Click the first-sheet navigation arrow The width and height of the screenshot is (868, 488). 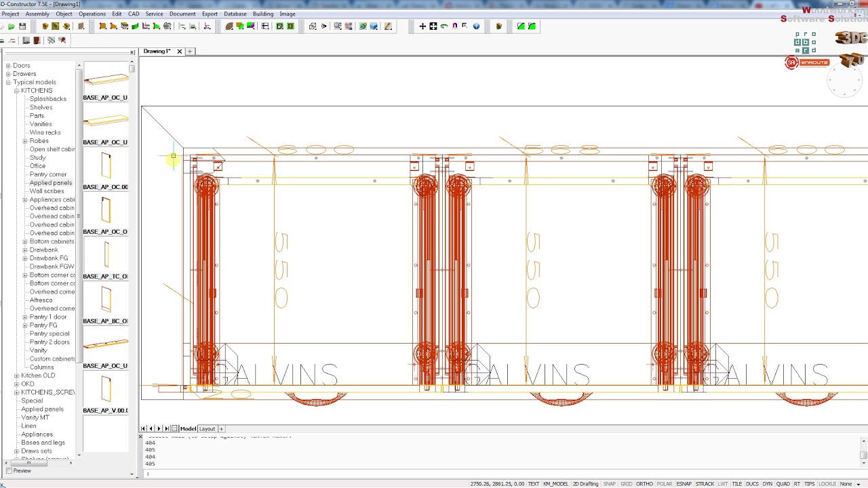click(143, 428)
